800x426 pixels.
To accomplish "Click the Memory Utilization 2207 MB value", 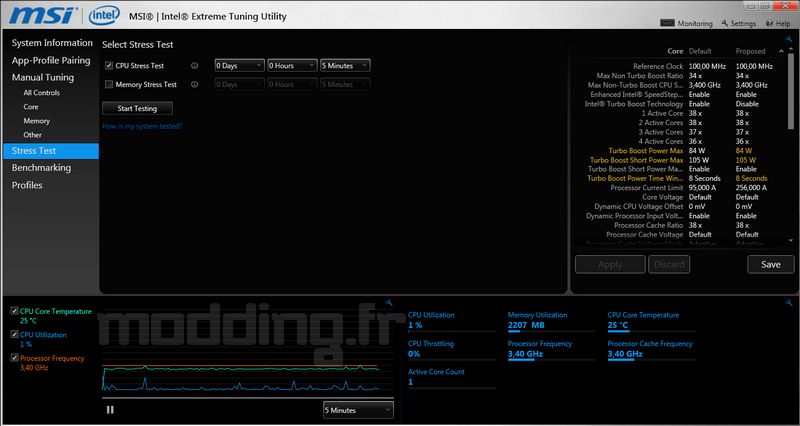I will (x=526, y=325).
